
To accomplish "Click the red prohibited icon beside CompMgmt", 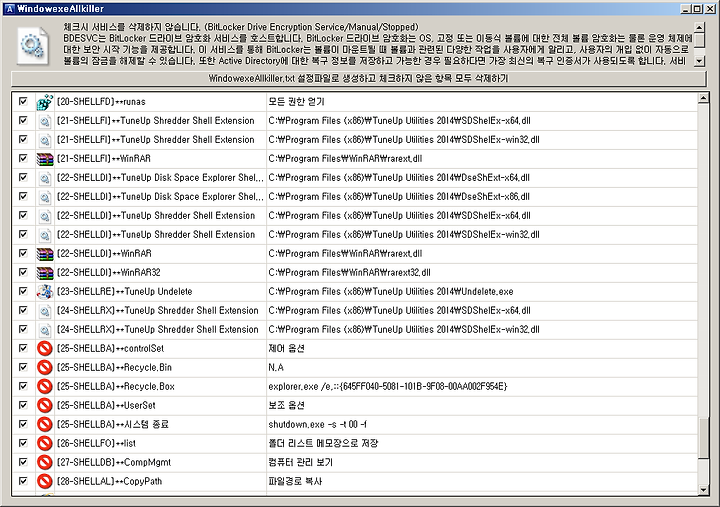I will tap(45, 462).
